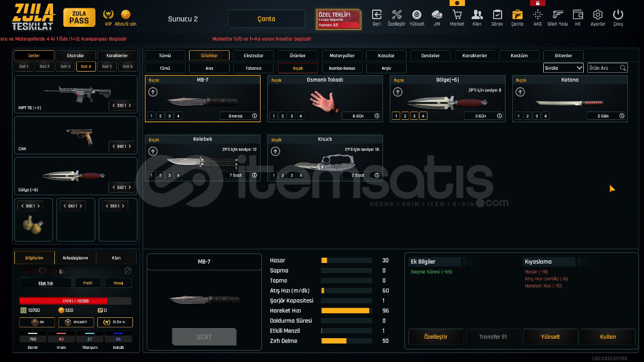Viewport: 644px width, 362px height.
Task: Select the Tabanca weapon filter tab
Action: [253, 68]
